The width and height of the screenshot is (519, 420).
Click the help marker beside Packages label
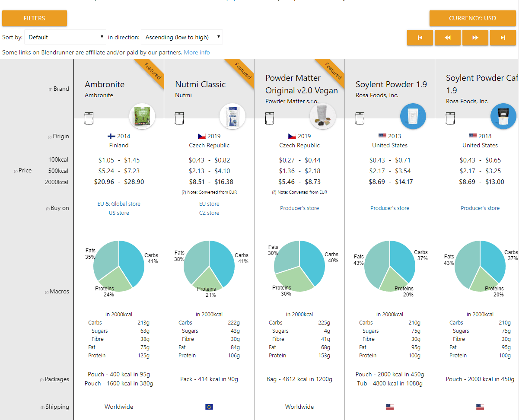[x=41, y=380]
